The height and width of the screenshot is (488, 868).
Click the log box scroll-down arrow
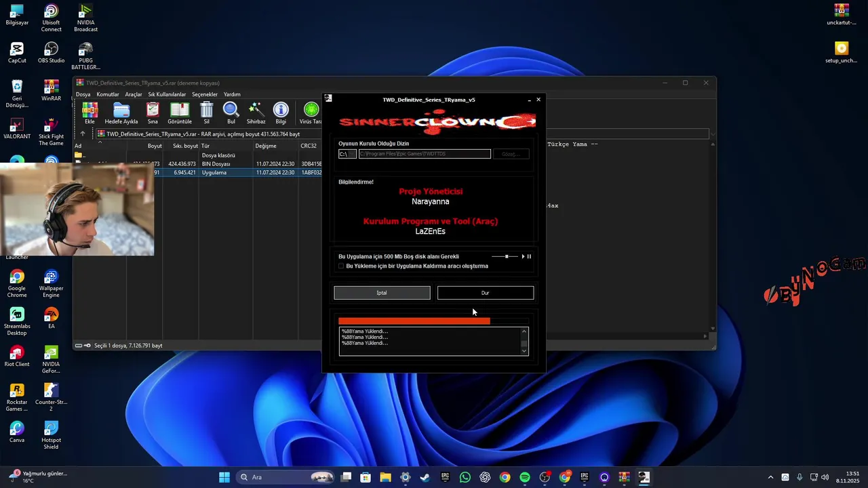[x=524, y=351]
